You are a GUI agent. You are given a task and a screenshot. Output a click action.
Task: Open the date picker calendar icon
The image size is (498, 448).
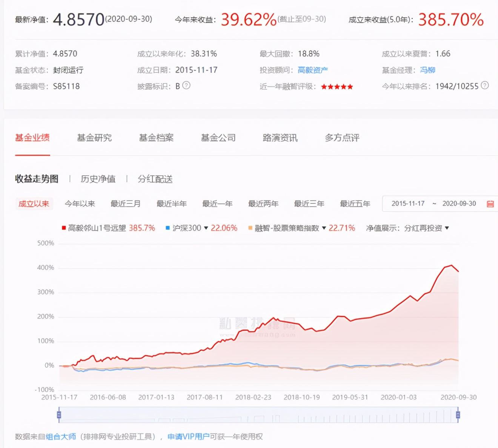pos(490,204)
